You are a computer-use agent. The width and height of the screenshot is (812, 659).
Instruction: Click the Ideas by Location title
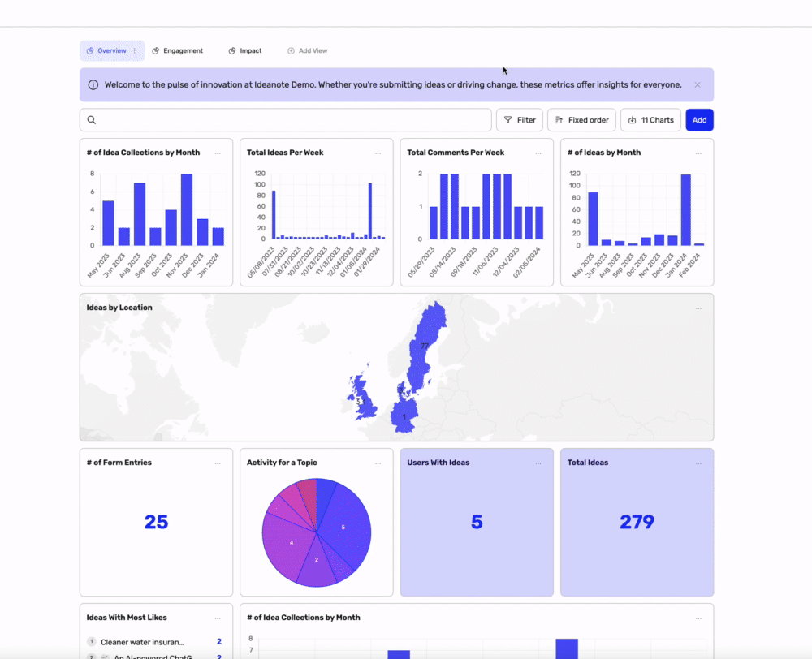point(119,308)
